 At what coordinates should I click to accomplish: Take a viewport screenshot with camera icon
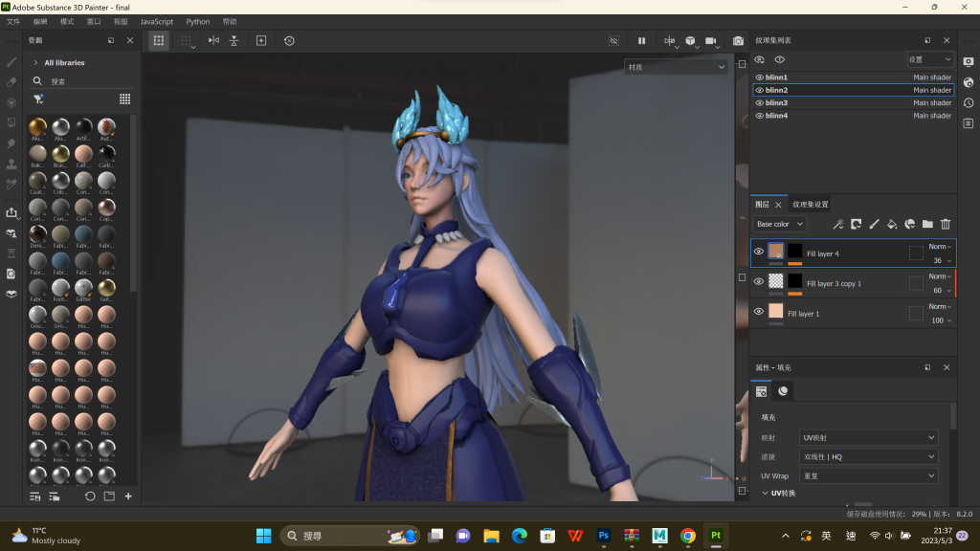pyautogui.click(x=738, y=40)
